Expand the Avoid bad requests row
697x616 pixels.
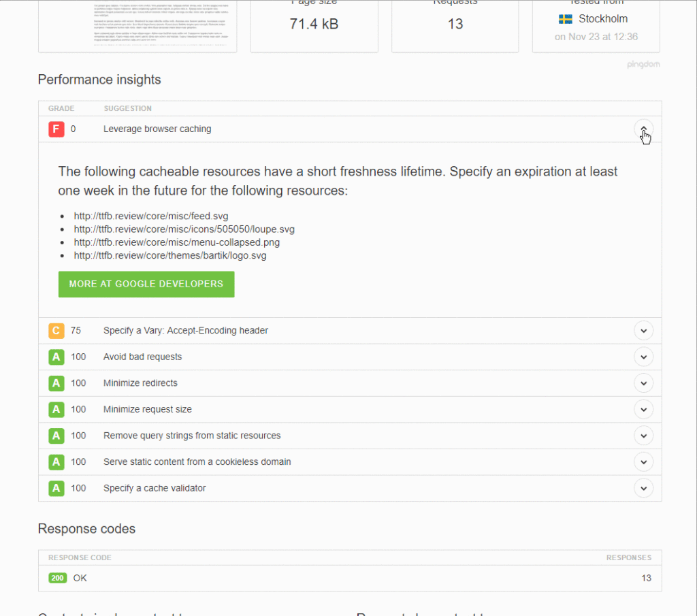(x=643, y=357)
